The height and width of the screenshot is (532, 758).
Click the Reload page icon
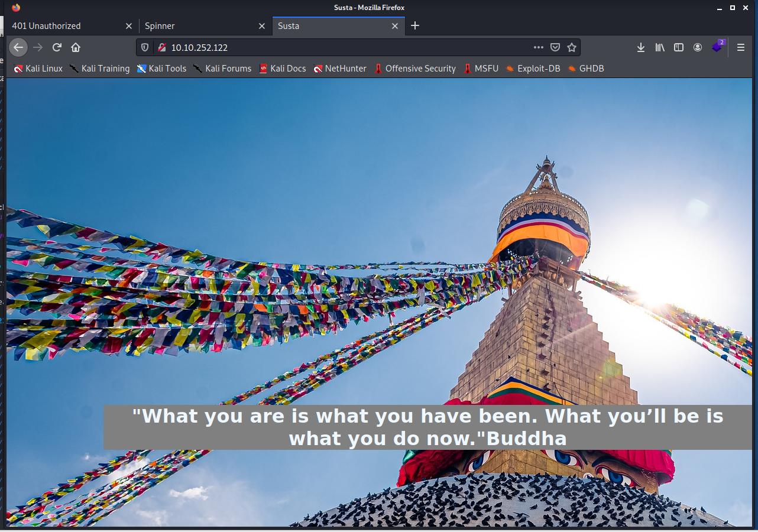[57, 47]
